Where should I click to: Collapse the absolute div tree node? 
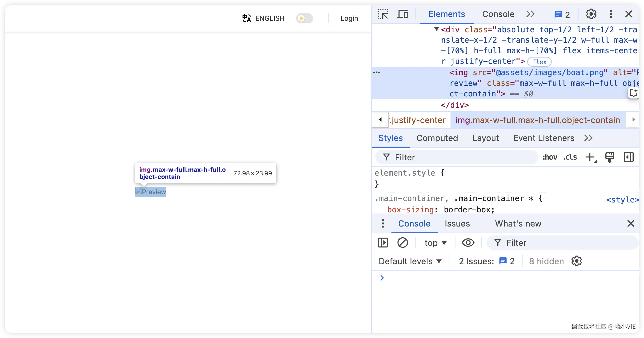436,29
